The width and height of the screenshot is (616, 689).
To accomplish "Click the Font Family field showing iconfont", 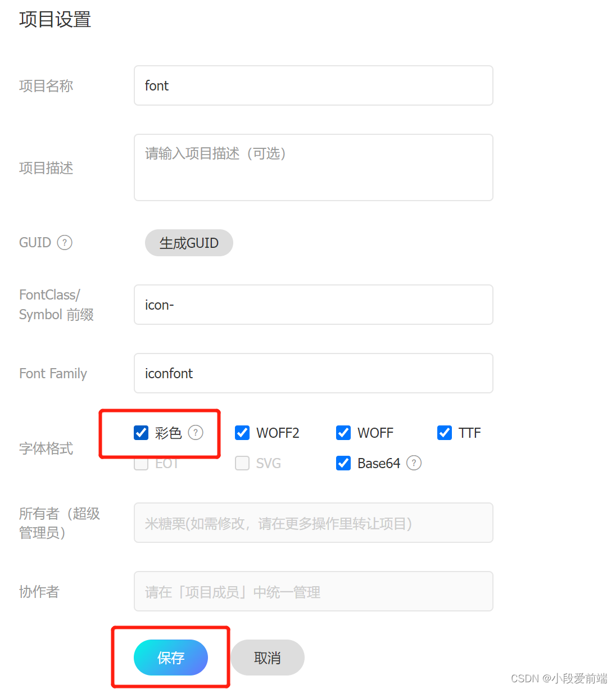I will (313, 373).
